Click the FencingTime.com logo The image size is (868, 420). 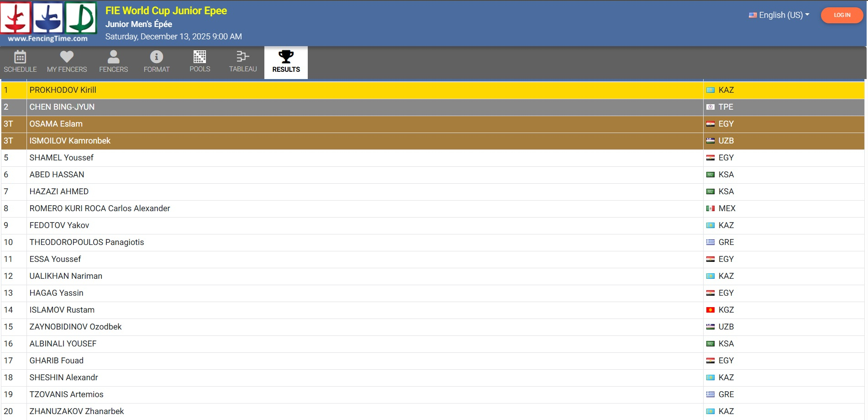(x=48, y=22)
